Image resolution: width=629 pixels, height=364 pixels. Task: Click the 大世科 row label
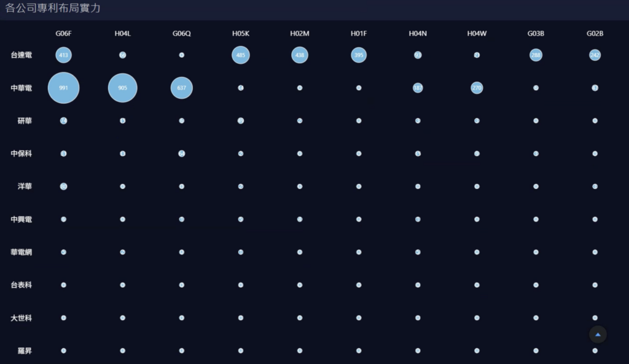(21, 318)
